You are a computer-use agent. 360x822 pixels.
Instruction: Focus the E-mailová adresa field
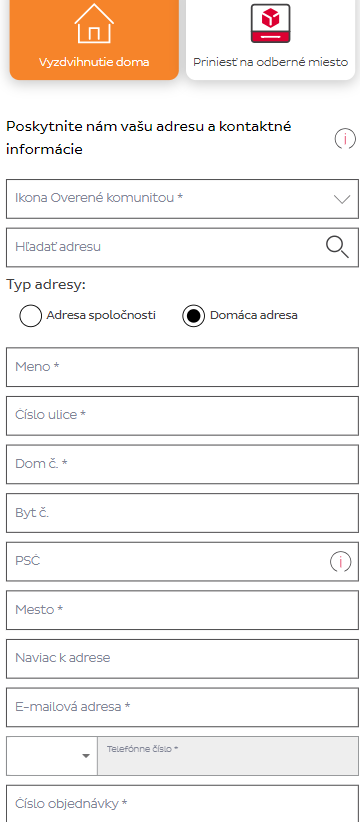coord(182,707)
